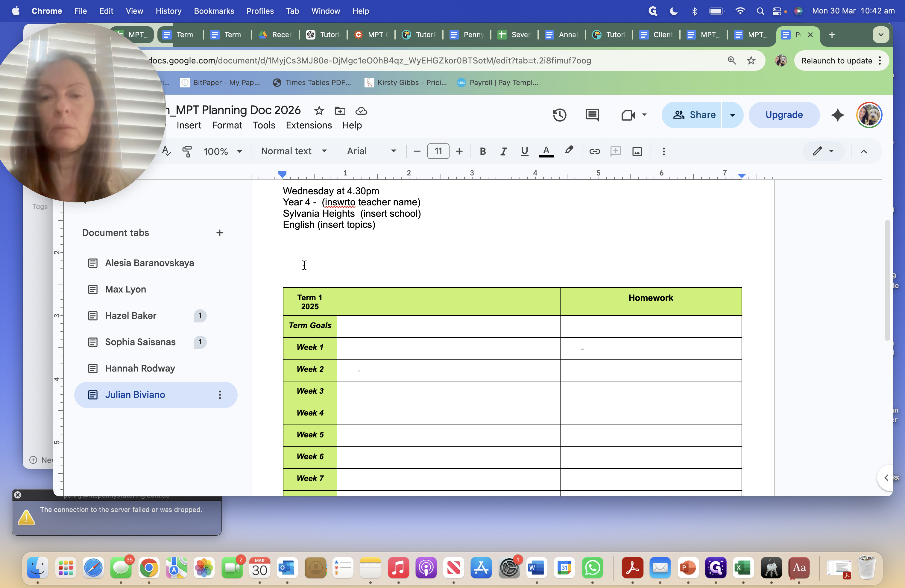Open the Extensions menu
Viewport: 905px width, 588px height.
pyautogui.click(x=308, y=125)
